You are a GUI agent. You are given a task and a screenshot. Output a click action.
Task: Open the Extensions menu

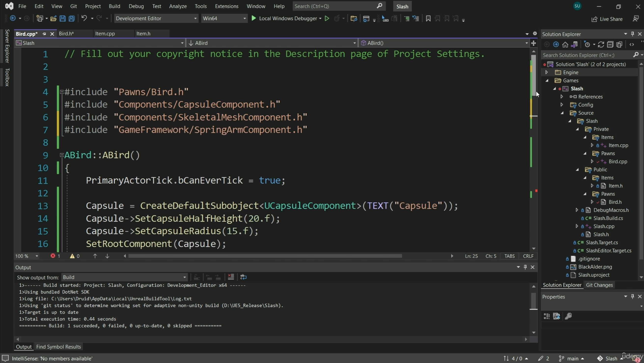click(x=227, y=6)
